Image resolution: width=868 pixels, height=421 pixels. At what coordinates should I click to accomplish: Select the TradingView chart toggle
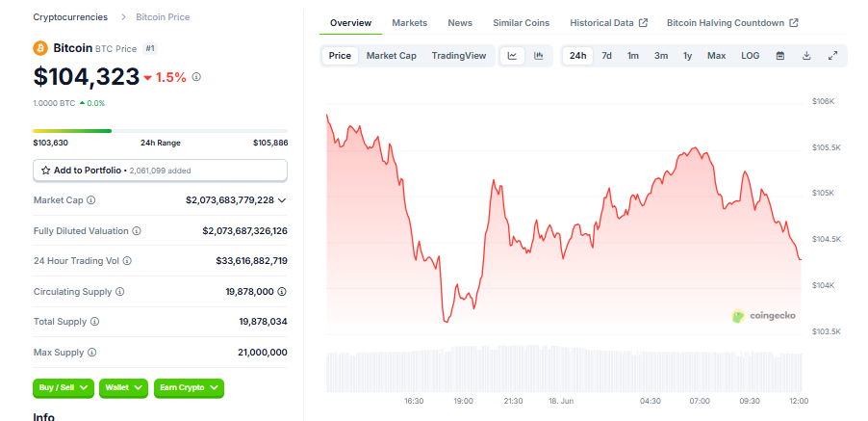(459, 56)
